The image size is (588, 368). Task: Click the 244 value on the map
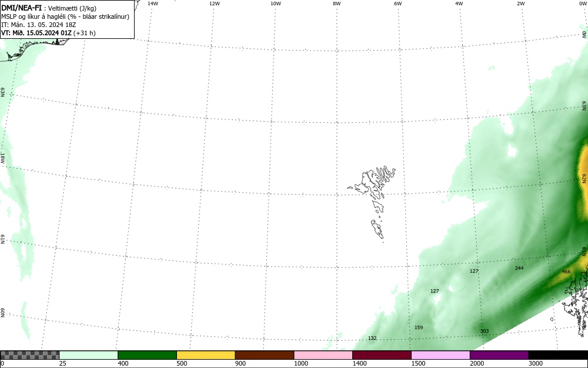(x=519, y=268)
